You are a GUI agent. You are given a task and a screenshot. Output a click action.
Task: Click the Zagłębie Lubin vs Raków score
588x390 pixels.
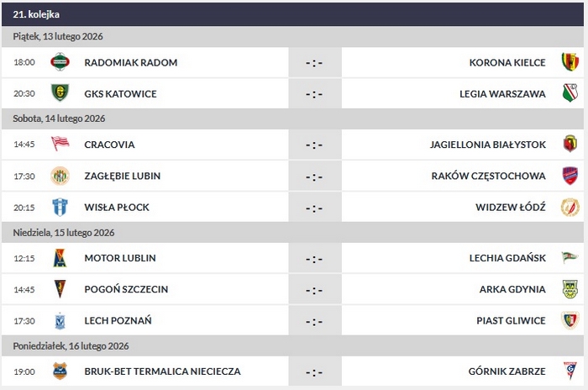click(314, 177)
